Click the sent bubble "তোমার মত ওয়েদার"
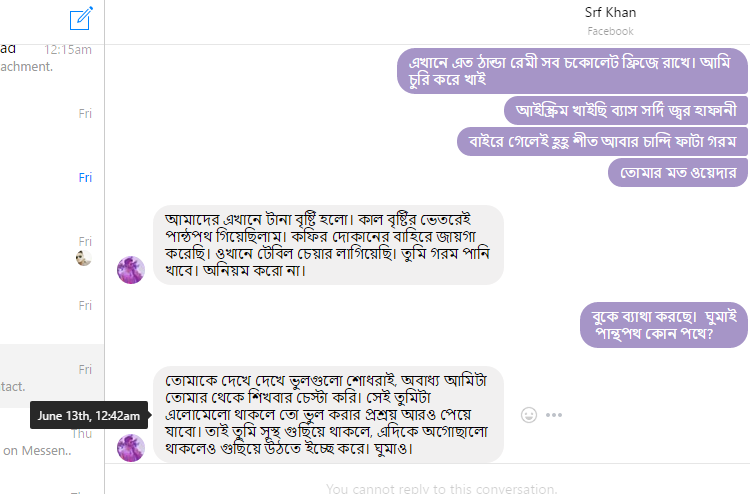This screenshot has height=494, width=750. click(677, 172)
